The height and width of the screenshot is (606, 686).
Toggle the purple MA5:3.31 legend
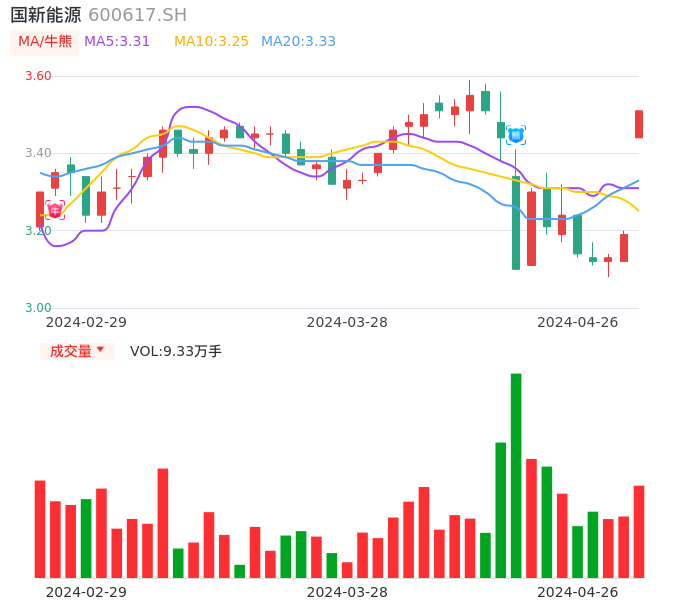point(117,42)
